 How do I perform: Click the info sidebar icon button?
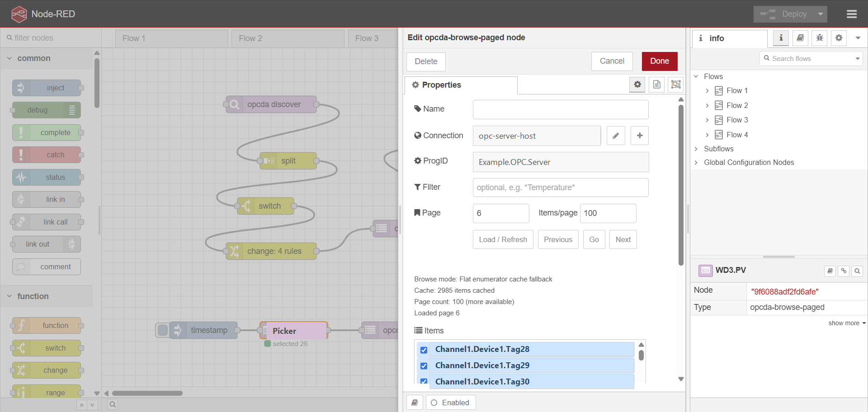tap(781, 38)
